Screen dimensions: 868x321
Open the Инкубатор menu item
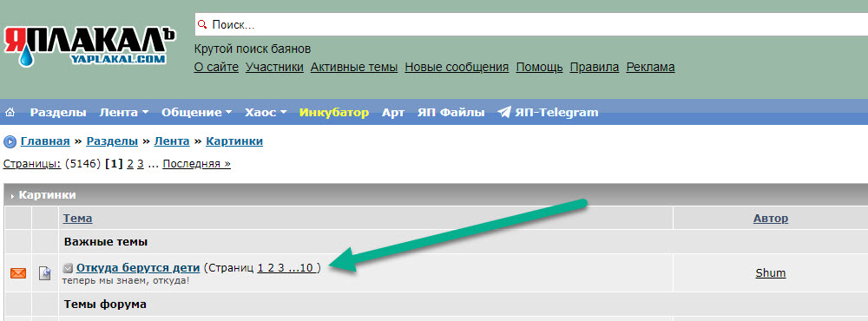(334, 113)
